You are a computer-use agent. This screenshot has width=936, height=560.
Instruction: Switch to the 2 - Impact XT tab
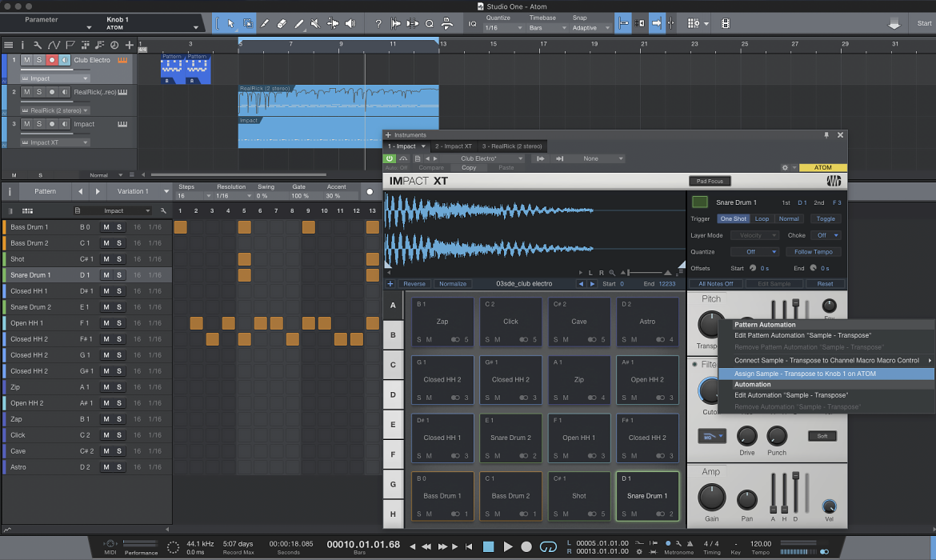coord(453,146)
